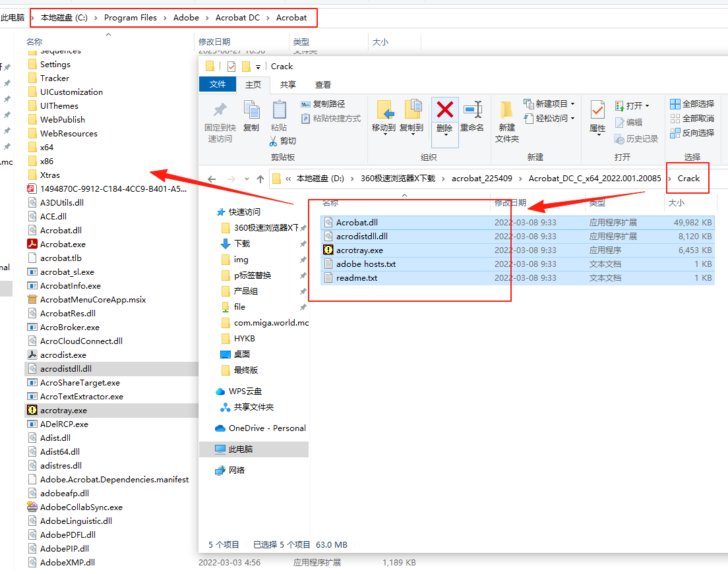The height and width of the screenshot is (574, 728).
Task: Click Program Files in back window address bar
Action: [131, 18]
